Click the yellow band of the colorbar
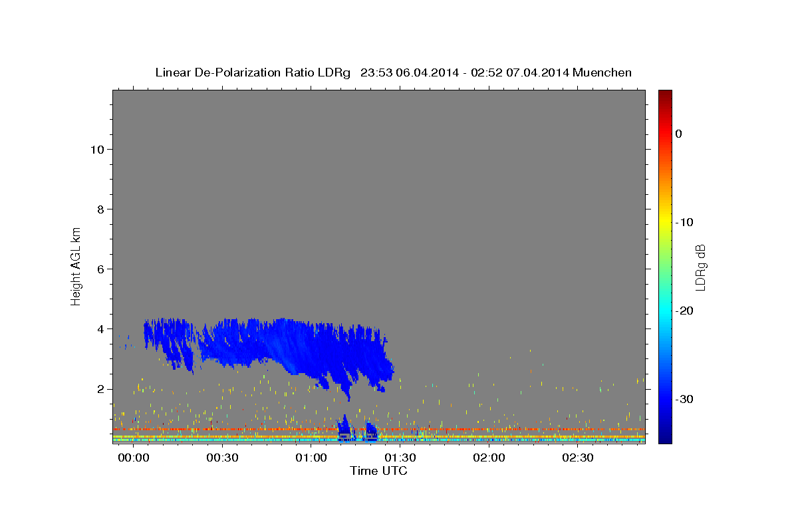 665,223
